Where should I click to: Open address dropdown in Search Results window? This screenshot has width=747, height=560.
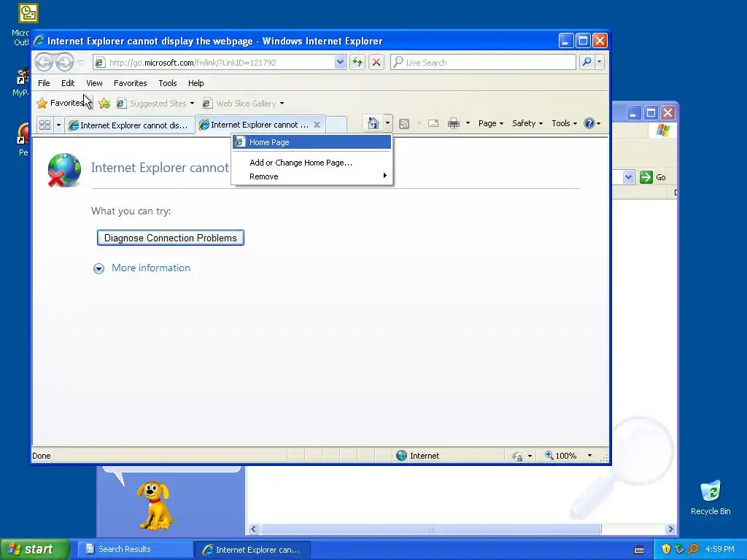(x=628, y=177)
